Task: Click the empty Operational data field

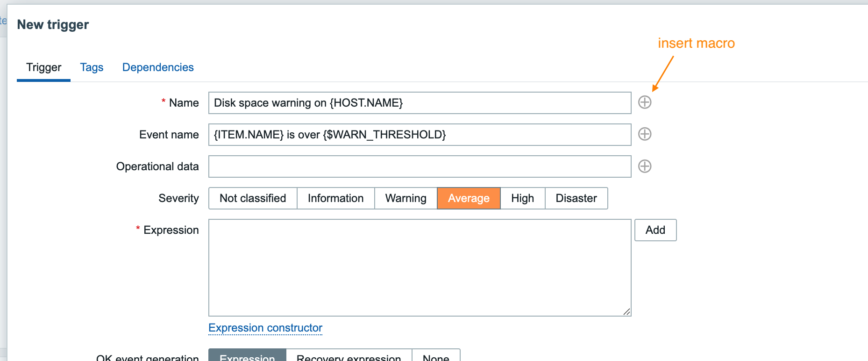Action: coord(420,166)
